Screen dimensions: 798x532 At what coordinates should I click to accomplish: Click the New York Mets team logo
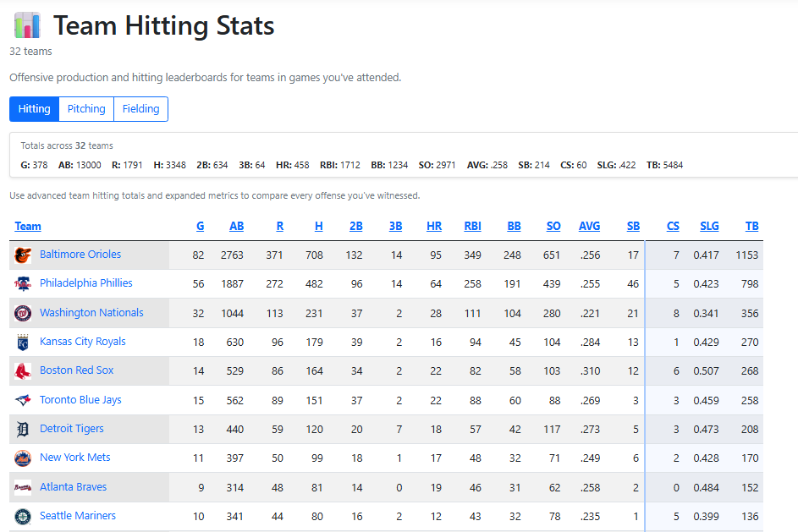pos(23,458)
